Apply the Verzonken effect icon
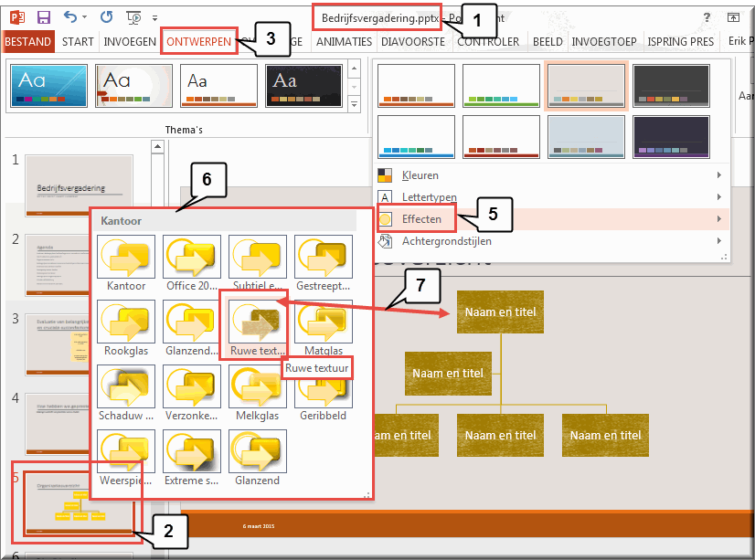Image resolution: width=755 pixels, height=560 pixels. tap(192, 386)
